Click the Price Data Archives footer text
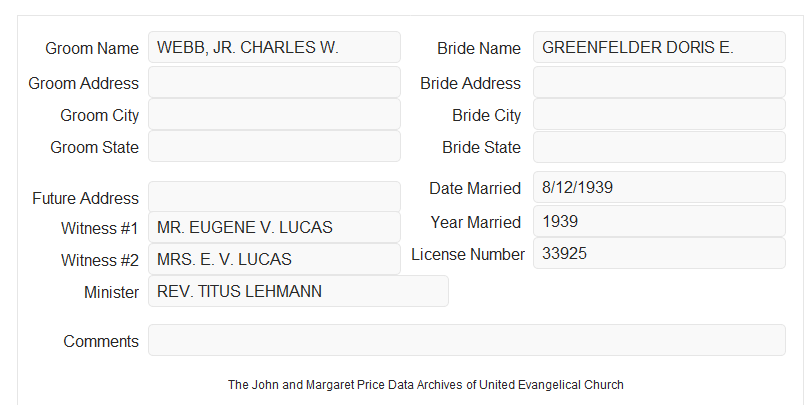Screen dimensions: 805x405 click(426, 385)
